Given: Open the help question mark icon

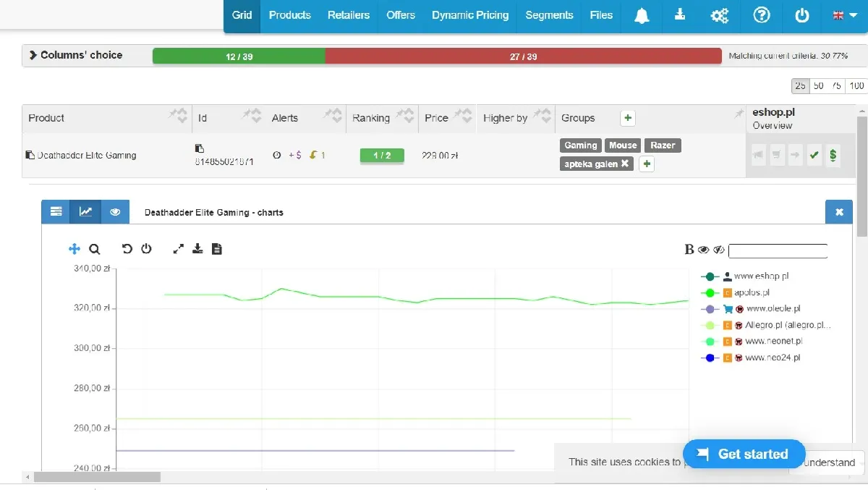Looking at the screenshot, I should (x=762, y=15).
